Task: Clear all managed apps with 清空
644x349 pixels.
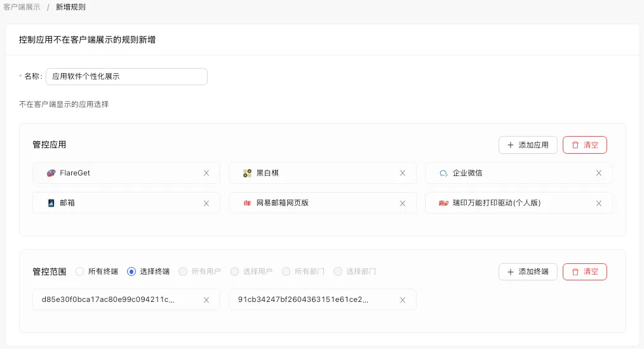Action: [x=584, y=145]
